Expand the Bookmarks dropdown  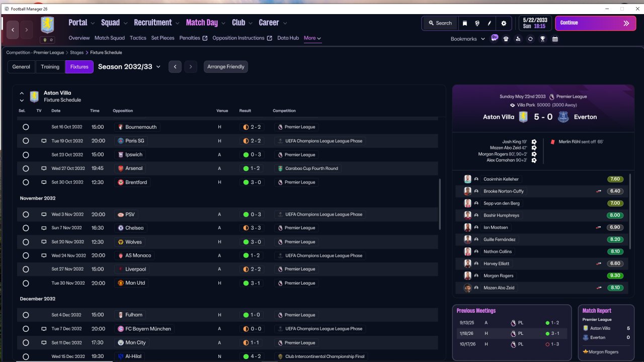(x=468, y=39)
